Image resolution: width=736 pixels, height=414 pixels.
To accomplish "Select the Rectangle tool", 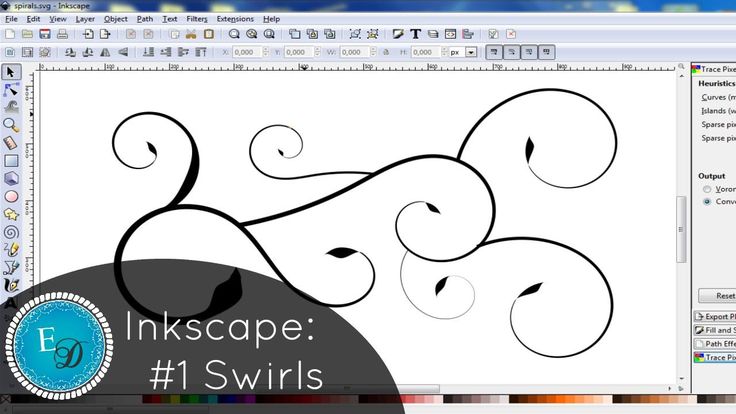I will (x=11, y=161).
